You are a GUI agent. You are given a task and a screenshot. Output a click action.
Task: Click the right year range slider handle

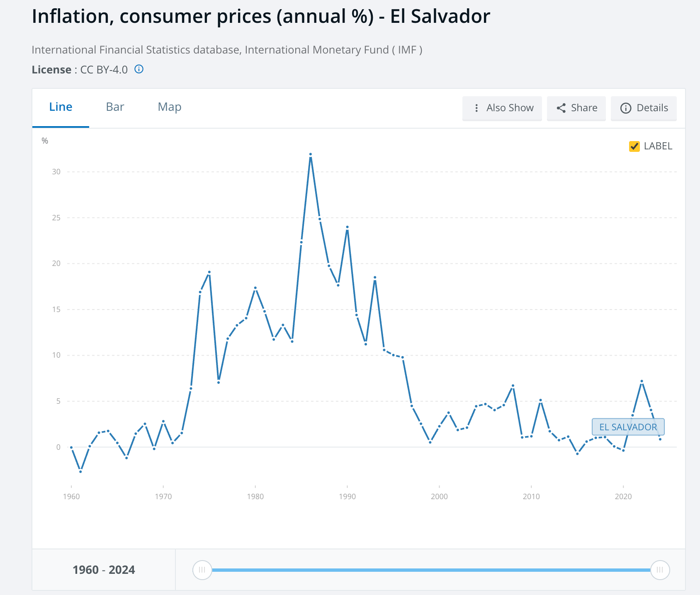[x=660, y=570]
